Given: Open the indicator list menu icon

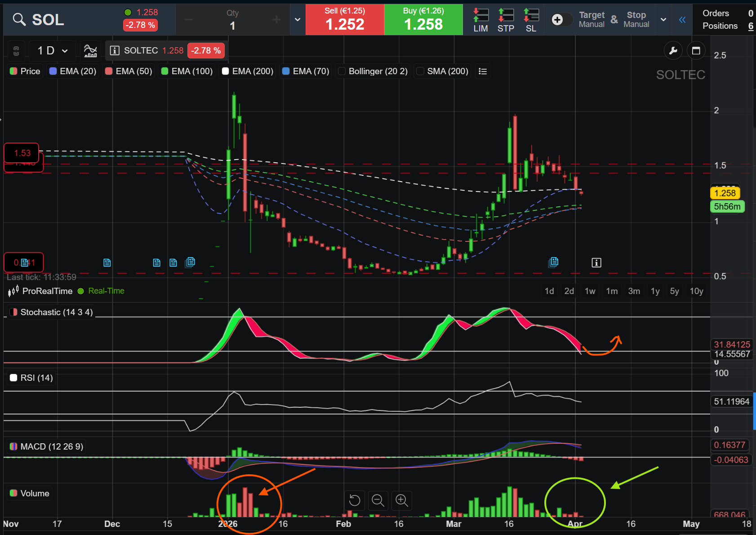Looking at the screenshot, I should [483, 71].
